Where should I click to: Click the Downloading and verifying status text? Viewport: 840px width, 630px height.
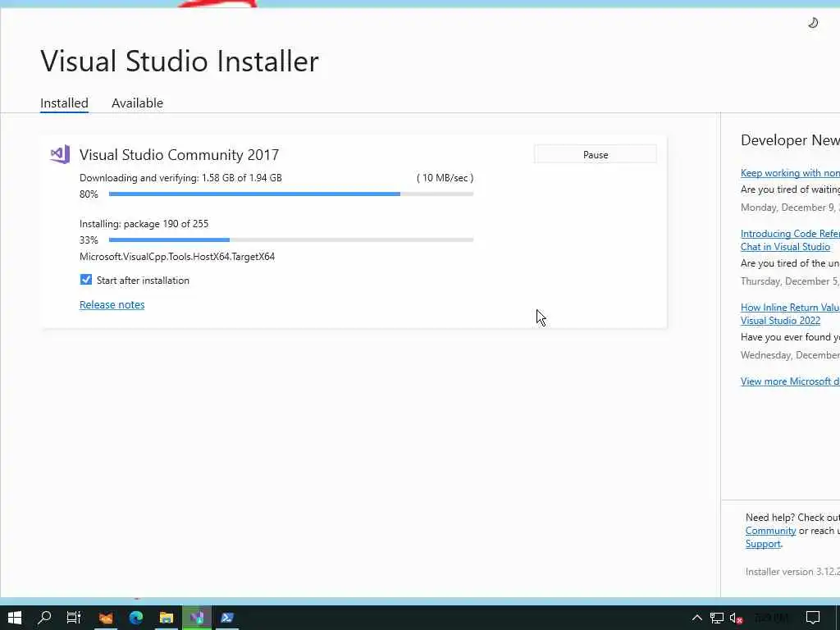(x=180, y=178)
